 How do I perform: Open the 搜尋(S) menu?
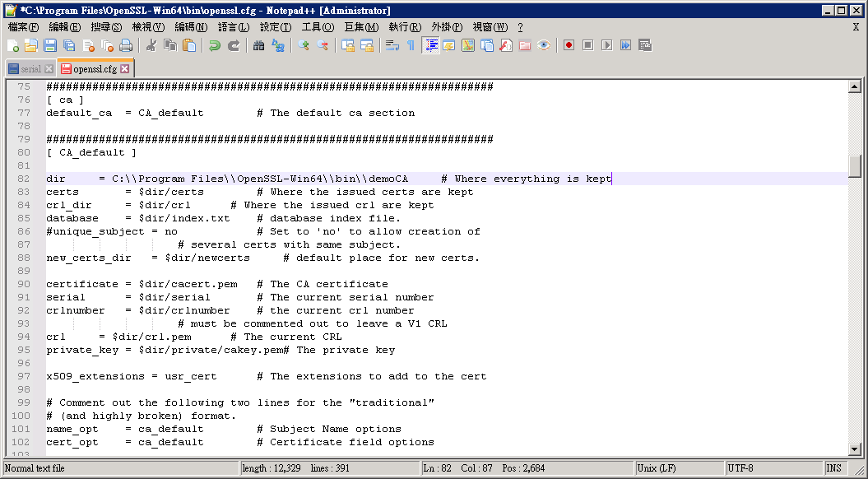pos(106,27)
